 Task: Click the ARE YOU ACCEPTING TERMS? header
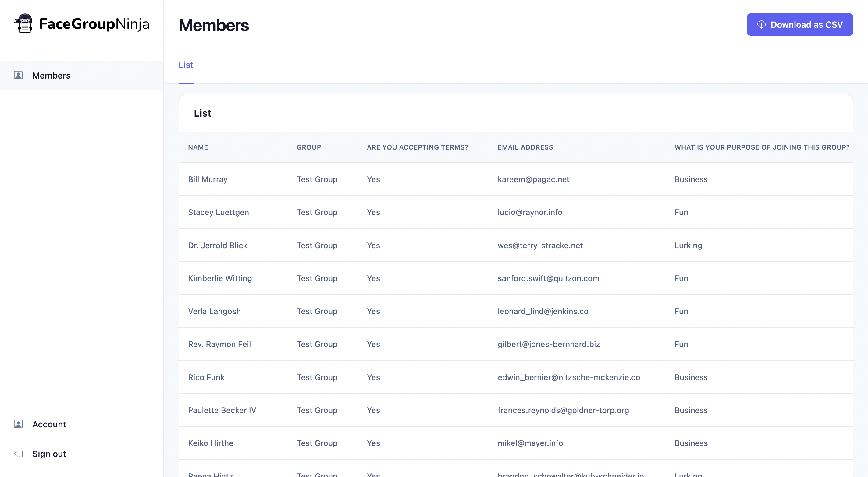point(418,147)
